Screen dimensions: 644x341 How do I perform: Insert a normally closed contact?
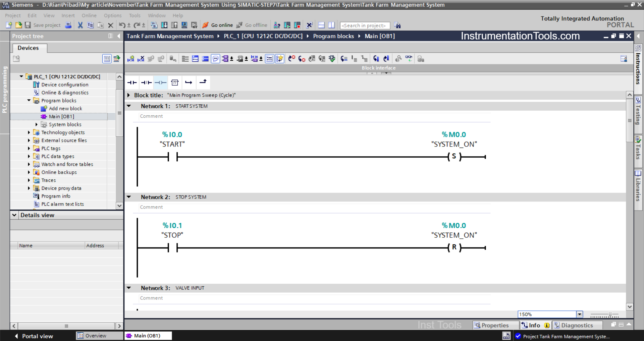pyautogui.click(x=146, y=82)
